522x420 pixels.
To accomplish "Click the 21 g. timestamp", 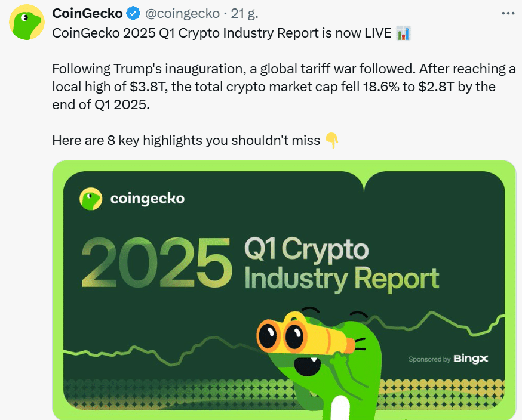I will [244, 13].
